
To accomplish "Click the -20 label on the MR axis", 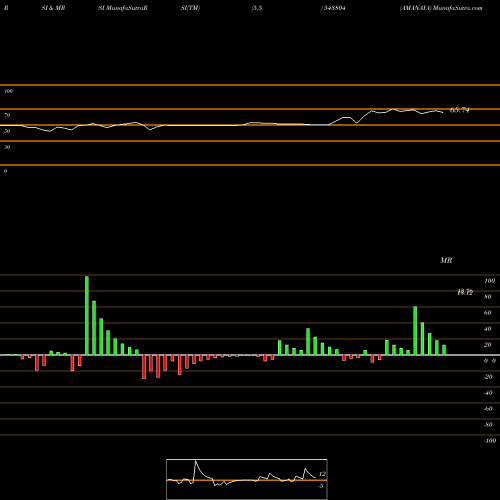I will 488,377.
